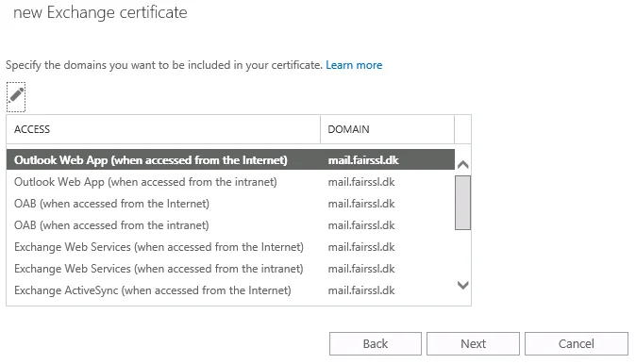Image resolution: width=636 pixels, height=364 pixels.
Task: Click the domain list scrollbar thumb
Action: coord(462,203)
